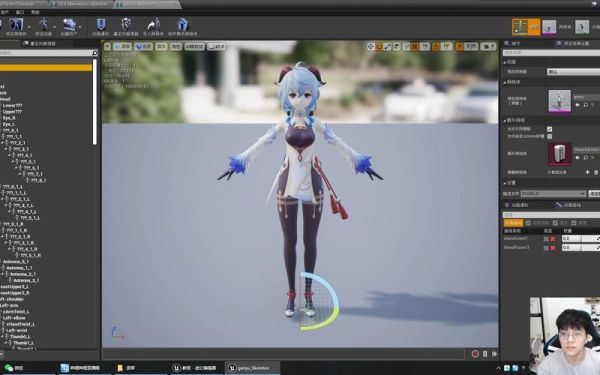600x375 pixels.
Task: Click the Show button in viewport toolbar
Action: pyautogui.click(x=161, y=46)
